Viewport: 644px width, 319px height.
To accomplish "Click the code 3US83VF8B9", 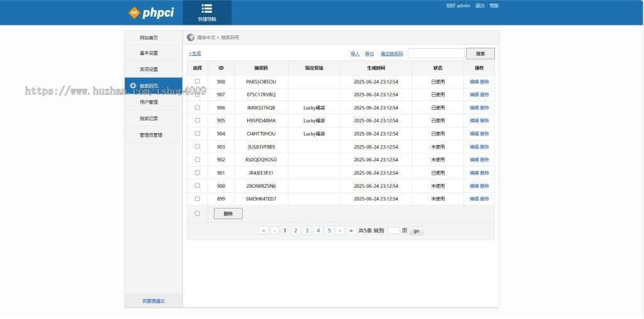I will 261,147.
